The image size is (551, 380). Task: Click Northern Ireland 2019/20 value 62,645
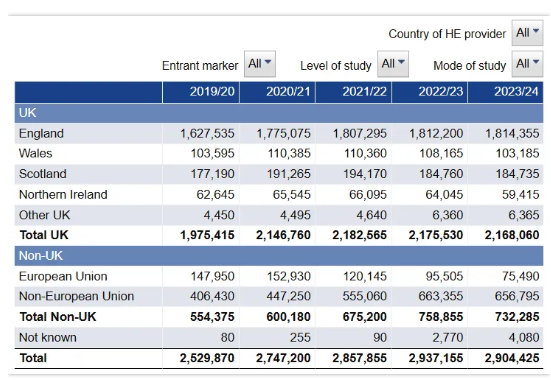(x=215, y=194)
